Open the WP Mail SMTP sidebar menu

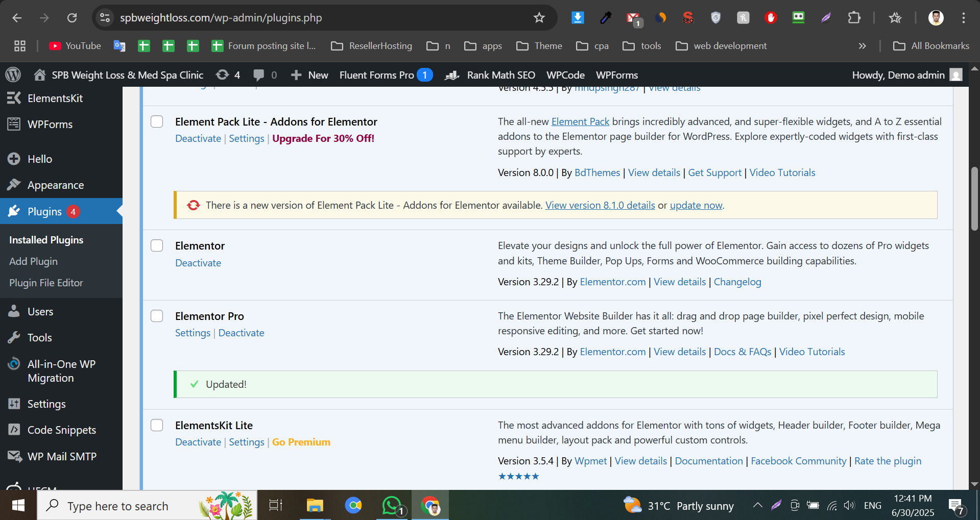(61, 456)
